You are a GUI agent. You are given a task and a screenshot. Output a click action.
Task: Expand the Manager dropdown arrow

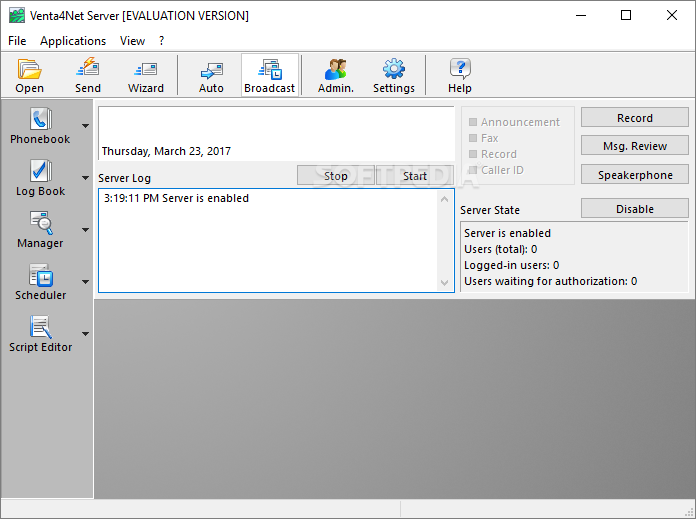click(x=86, y=230)
